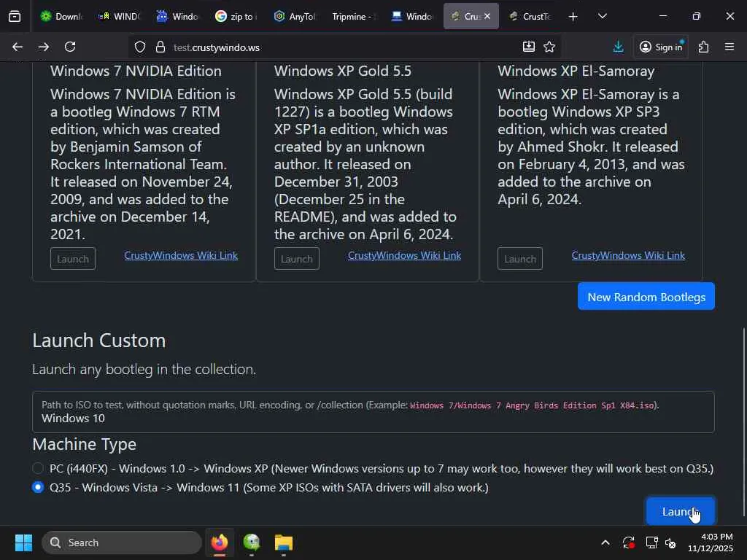
Task: Bookmark this page with the star icon
Action: click(x=549, y=47)
